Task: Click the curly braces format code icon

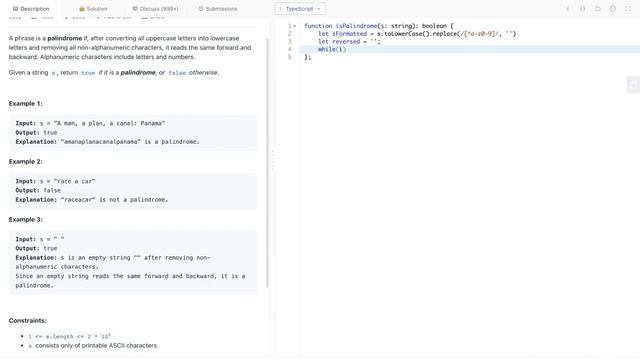Action: [582, 9]
